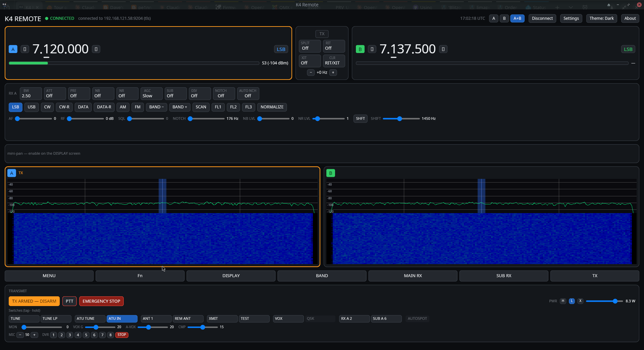This screenshot has width=644, height=350.
Task: Click the PWR power slider
Action: coord(604,301)
